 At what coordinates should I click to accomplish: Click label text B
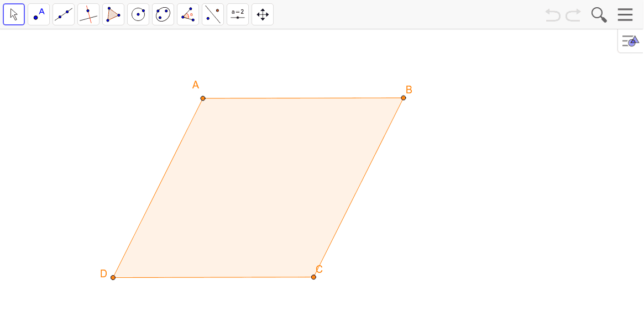click(409, 90)
